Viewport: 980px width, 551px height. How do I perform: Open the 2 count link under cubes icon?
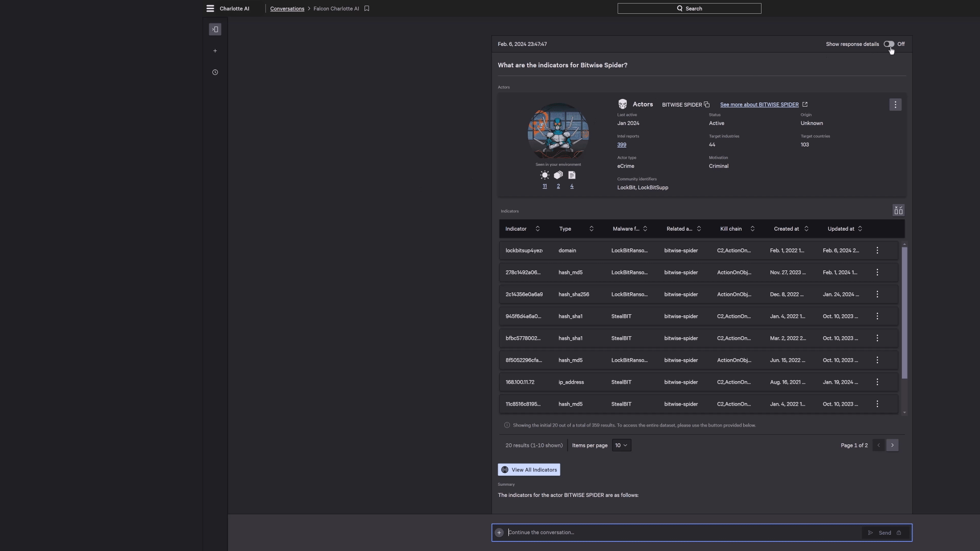[558, 186]
